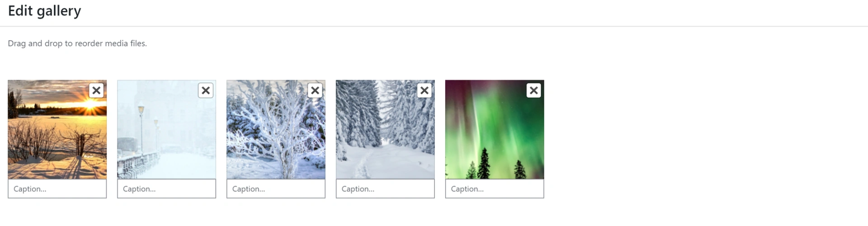
Task: Click the pine tree silhouettes in aurora photo
Action: pos(484,164)
